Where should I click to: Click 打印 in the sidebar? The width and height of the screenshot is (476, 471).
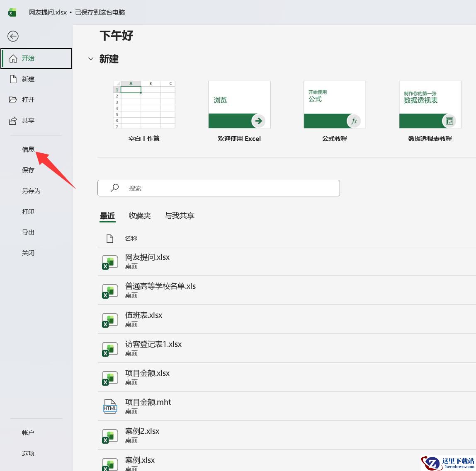[x=28, y=211]
